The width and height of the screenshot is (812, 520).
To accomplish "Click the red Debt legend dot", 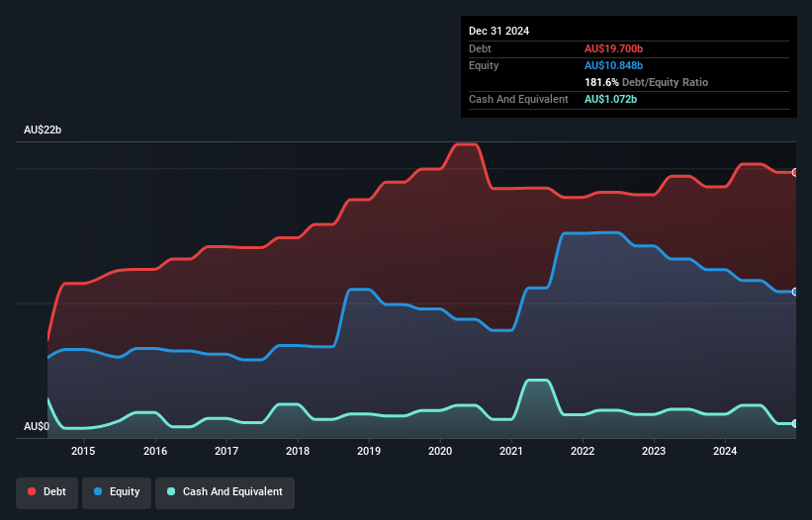I will coord(32,491).
